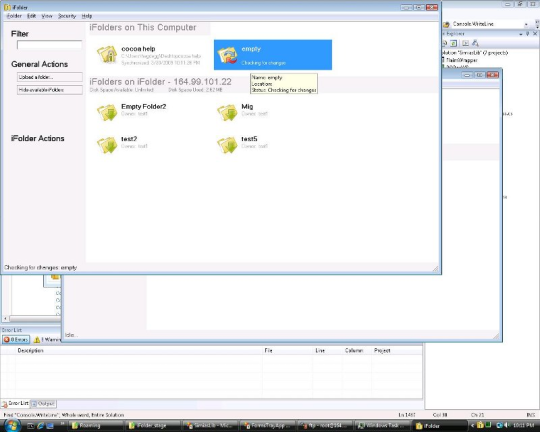Click the class diagram icon in Solution Explorer toolbar
Viewport: 540px width, 432px height.
476,43
